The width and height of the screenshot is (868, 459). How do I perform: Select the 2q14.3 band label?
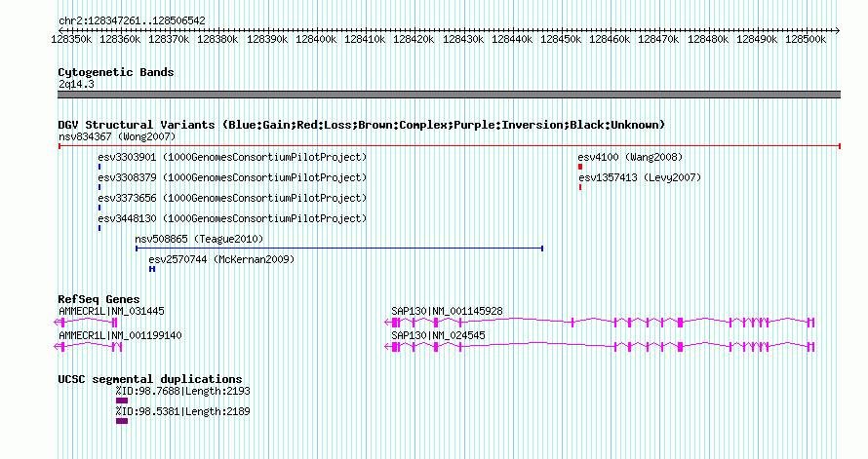76,84
